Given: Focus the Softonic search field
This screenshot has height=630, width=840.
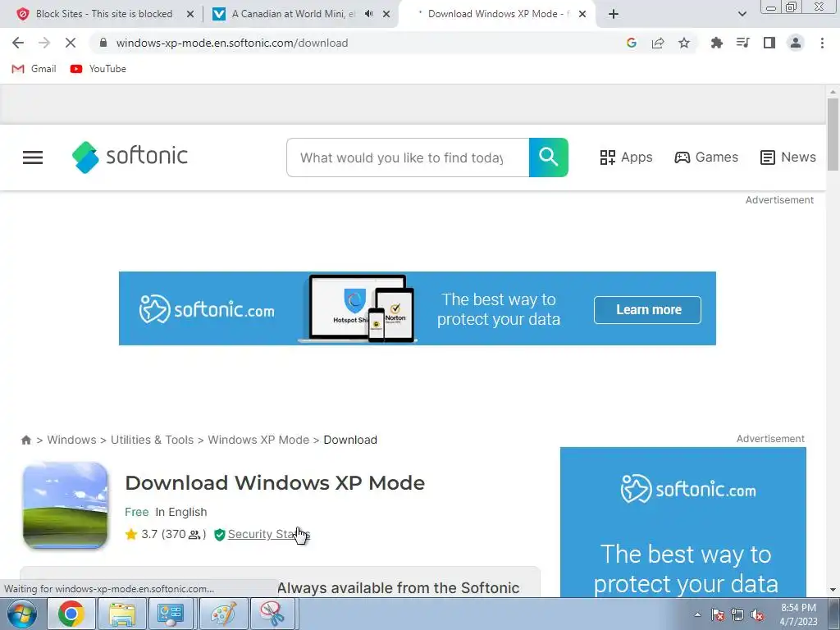Looking at the screenshot, I should (408, 157).
